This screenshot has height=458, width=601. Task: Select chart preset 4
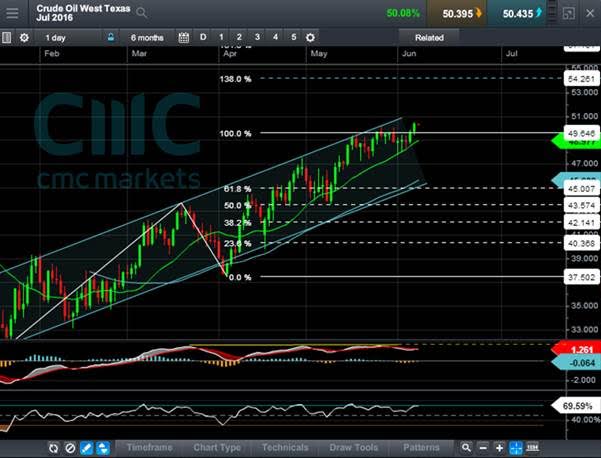(x=275, y=37)
